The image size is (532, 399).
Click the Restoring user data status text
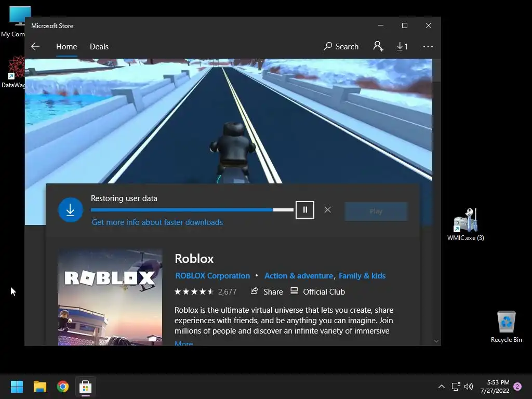pos(124,198)
